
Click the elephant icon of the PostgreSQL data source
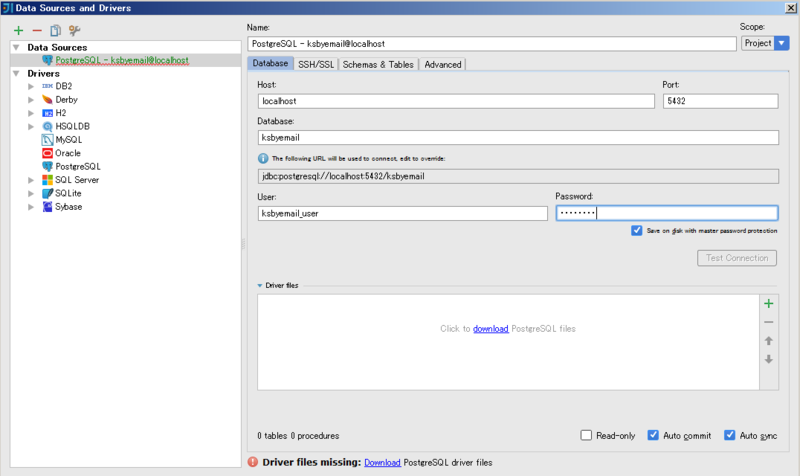(47, 60)
